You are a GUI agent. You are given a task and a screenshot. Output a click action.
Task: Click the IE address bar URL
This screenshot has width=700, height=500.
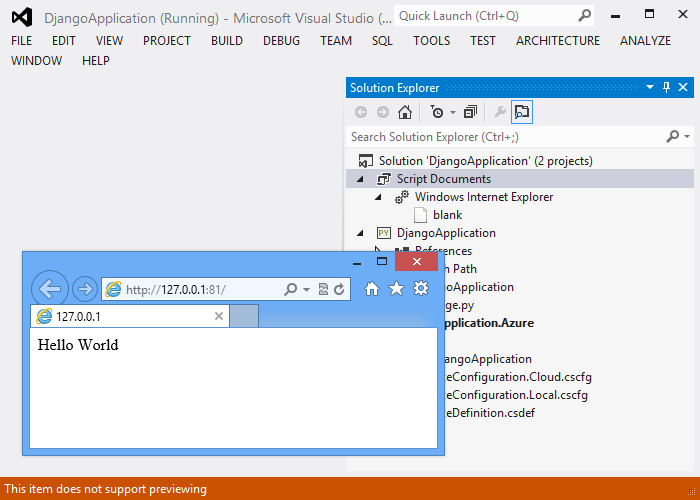click(176, 290)
